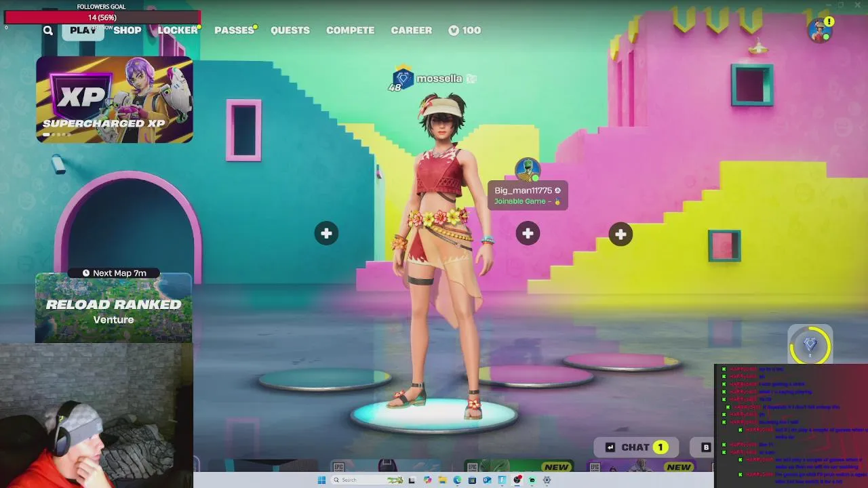Open the green tile marked NEW

[x=519, y=466]
